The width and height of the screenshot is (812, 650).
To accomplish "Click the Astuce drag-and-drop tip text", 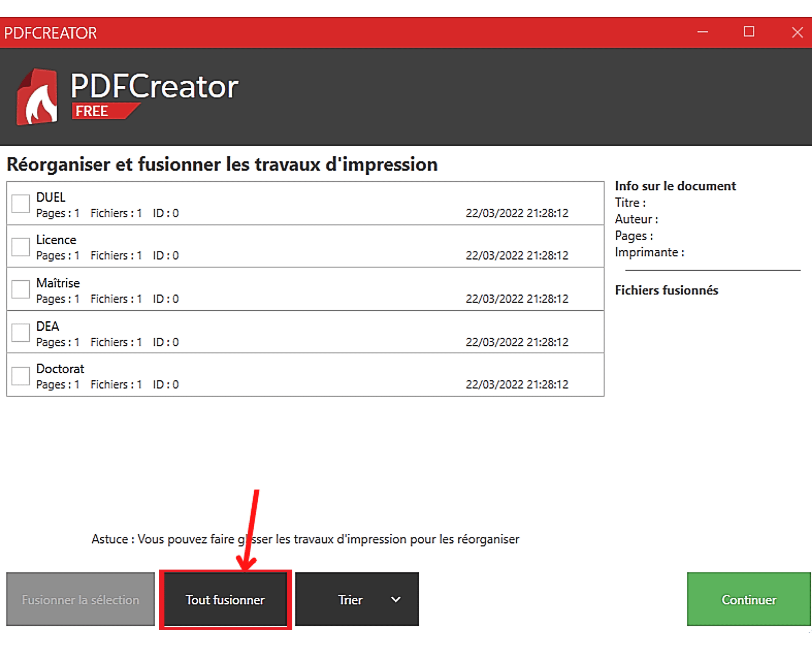I will (305, 539).
